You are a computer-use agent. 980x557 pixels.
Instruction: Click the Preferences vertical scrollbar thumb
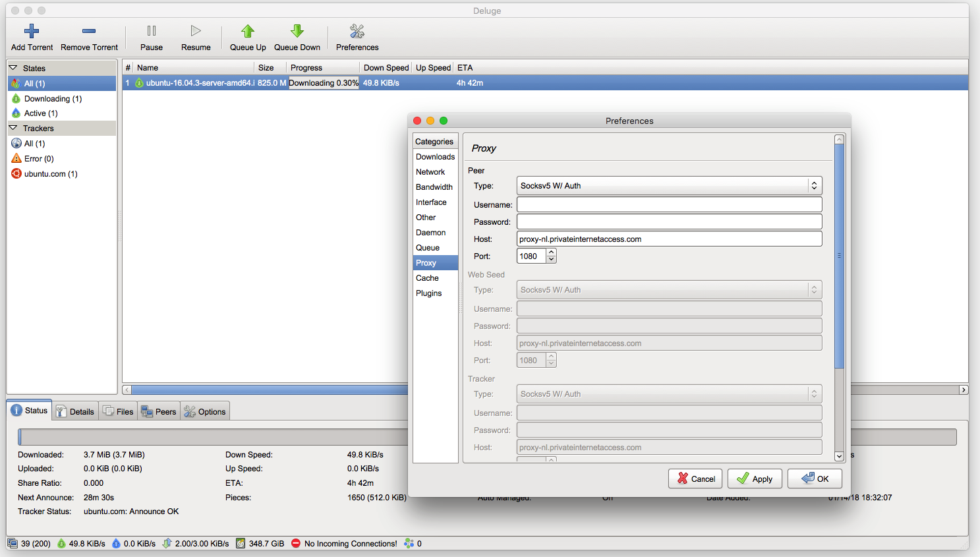coord(839,256)
